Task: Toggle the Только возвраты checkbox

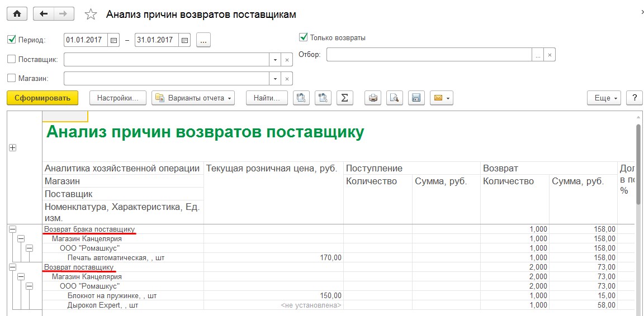Action: (x=304, y=37)
